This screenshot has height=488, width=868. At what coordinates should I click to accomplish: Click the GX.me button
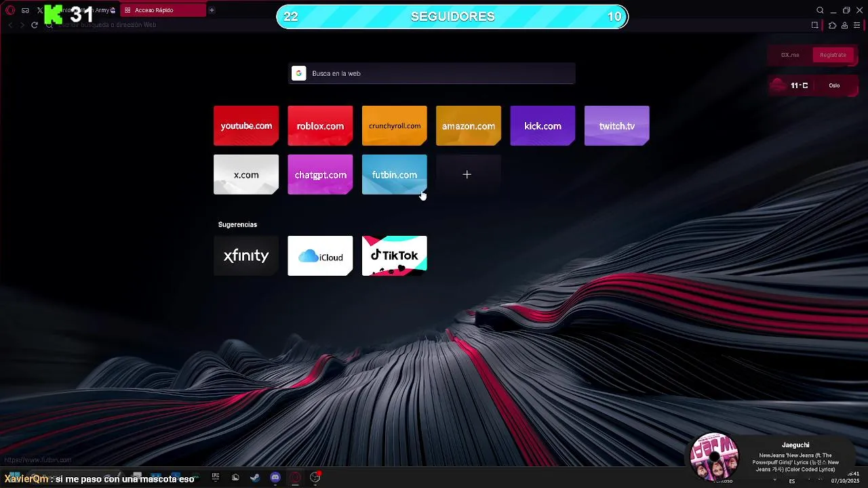click(x=790, y=55)
